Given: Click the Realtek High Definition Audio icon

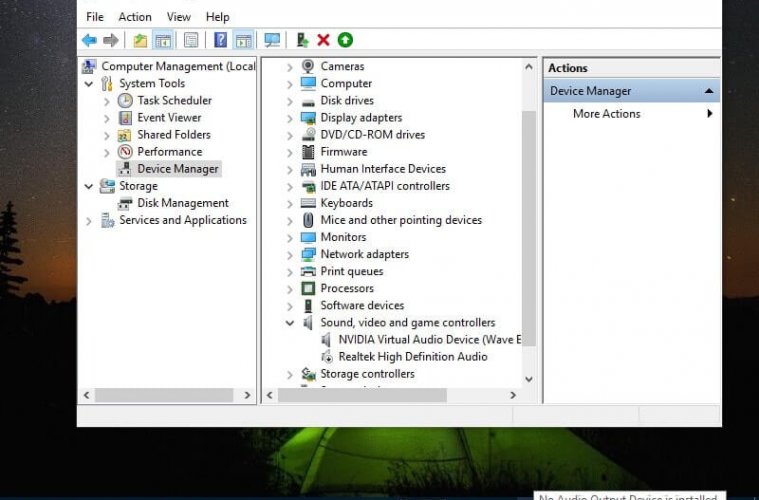Looking at the screenshot, I should [x=327, y=357].
